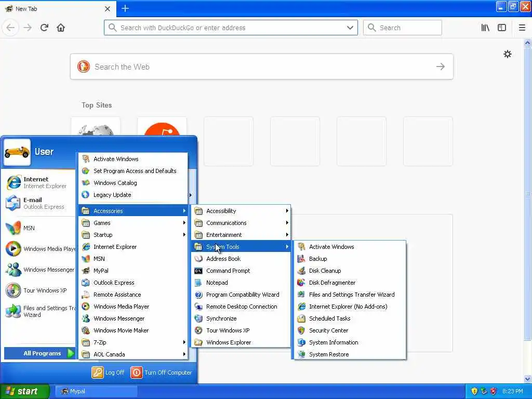Click All Programs button
This screenshot has width=532, height=399.
coord(39,353)
